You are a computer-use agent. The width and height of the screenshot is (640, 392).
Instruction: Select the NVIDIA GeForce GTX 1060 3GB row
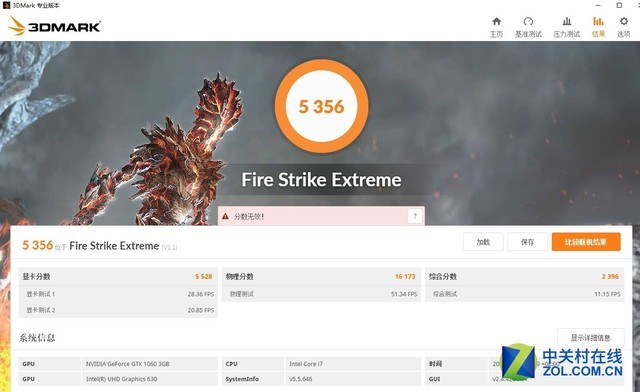(118, 364)
